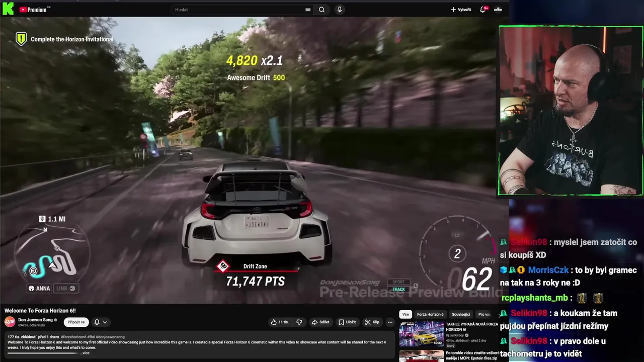Screen dimensions: 644x362
Task: Start voice search with the microphone
Action: coord(340,10)
